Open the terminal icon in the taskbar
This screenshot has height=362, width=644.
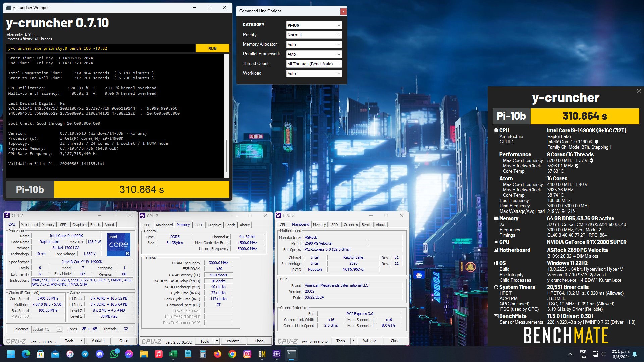[291, 354]
